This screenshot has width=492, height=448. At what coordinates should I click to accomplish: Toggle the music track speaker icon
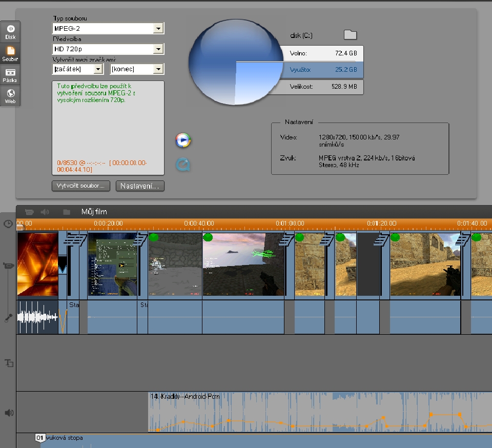[x=9, y=413]
